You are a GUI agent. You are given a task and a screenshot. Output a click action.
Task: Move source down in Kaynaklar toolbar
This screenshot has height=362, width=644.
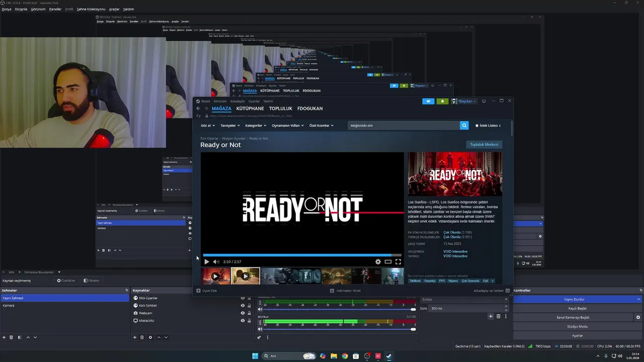point(166,337)
